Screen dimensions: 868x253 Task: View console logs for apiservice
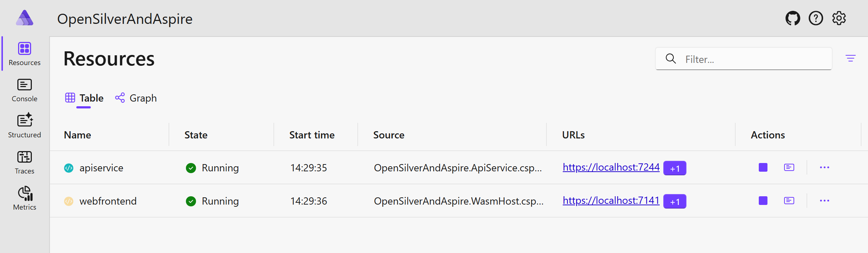tap(789, 167)
